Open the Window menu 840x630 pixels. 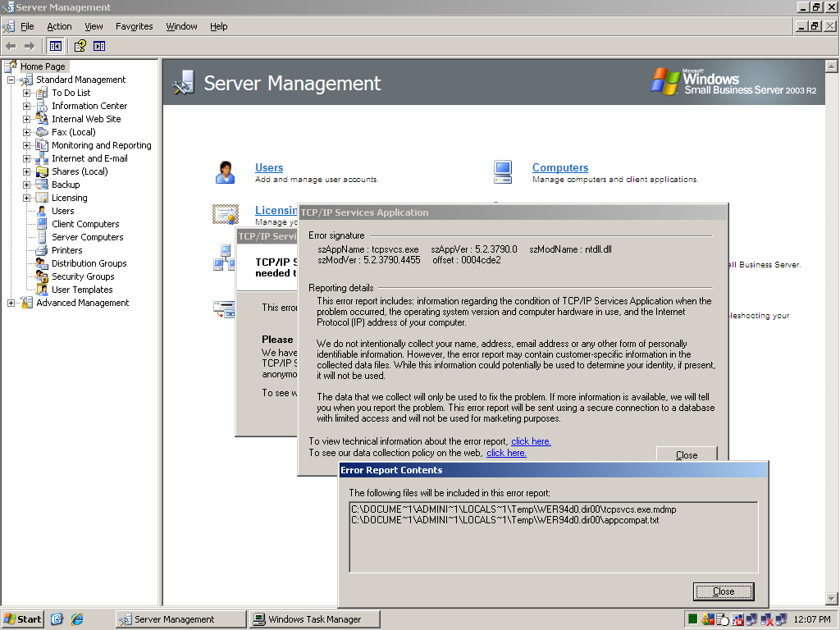coord(181,26)
